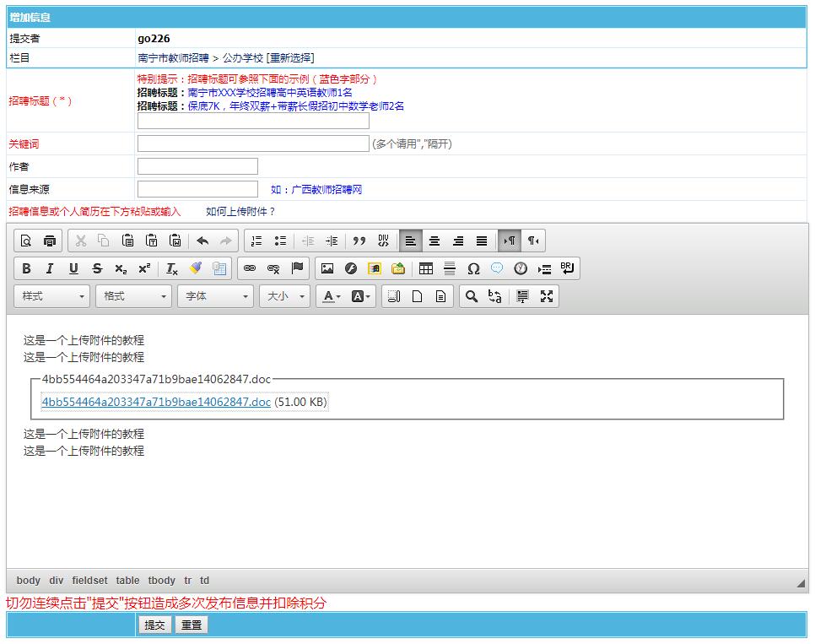Viewport: 815px width, 644px height.
Task: Toggle center alignment
Action: (434, 241)
